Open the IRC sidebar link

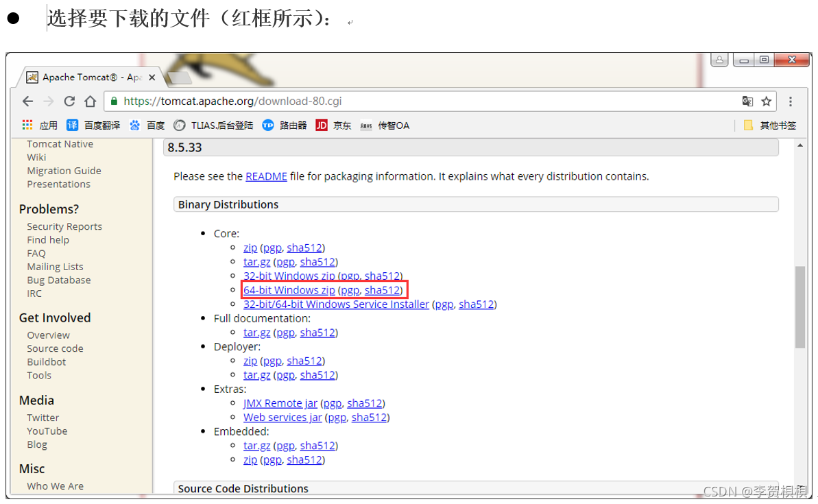pos(34,293)
